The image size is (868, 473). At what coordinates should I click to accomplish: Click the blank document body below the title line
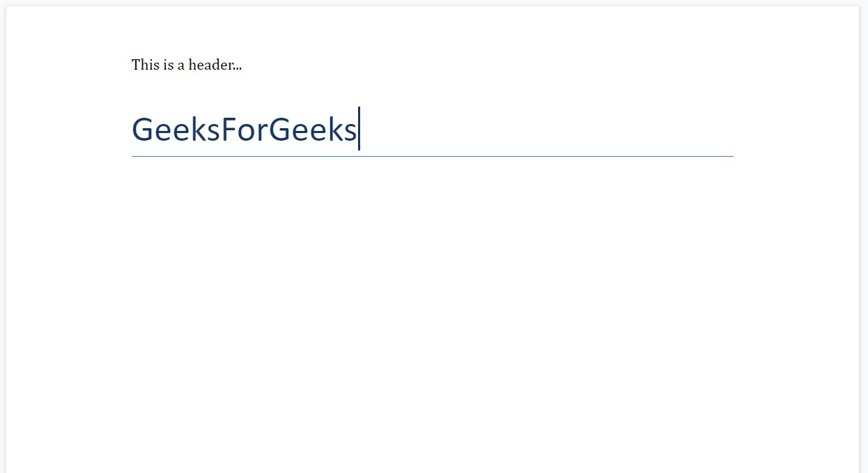pyautogui.click(x=432, y=313)
